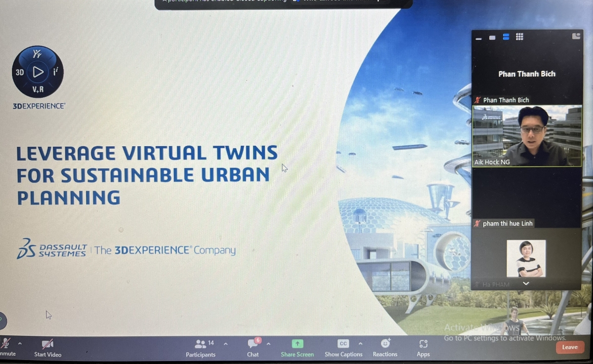Switch video panel to grid view
The height and width of the screenshot is (364, 593).
519,37
